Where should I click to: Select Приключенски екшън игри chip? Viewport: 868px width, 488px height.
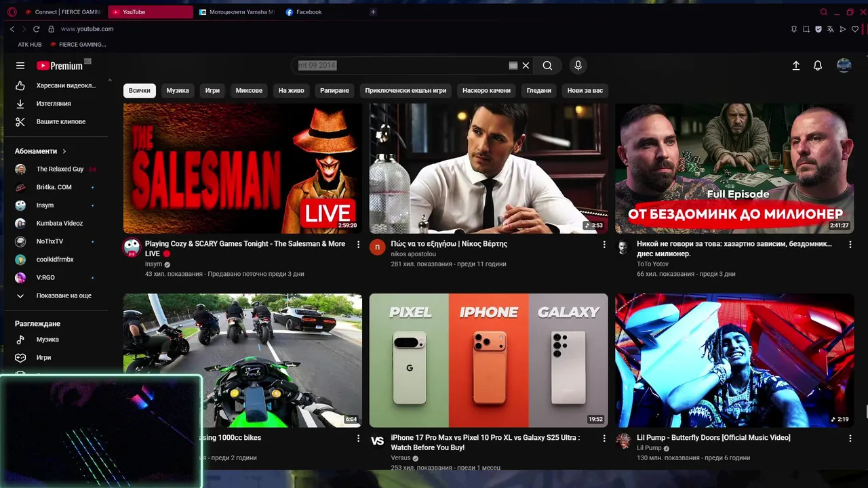click(406, 90)
